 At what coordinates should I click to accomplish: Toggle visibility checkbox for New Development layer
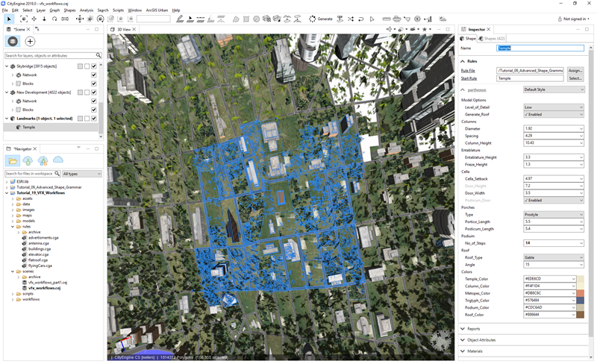(x=94, y=92)
